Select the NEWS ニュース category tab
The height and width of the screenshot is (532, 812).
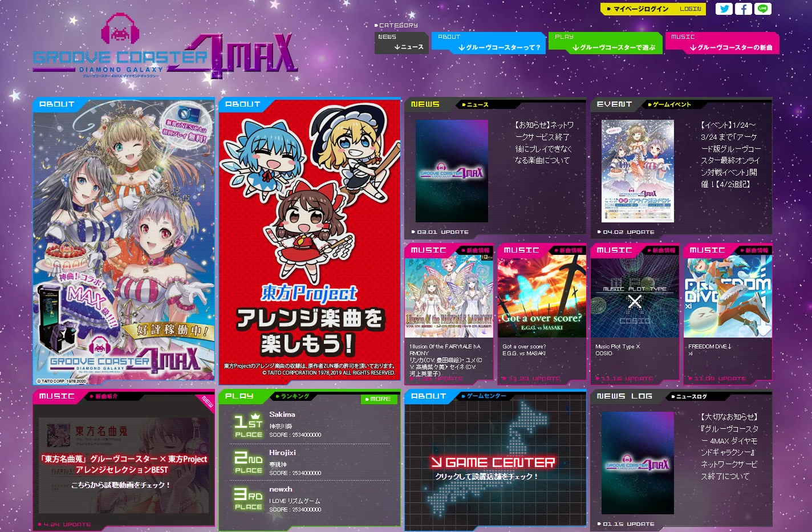click(401, 43)
